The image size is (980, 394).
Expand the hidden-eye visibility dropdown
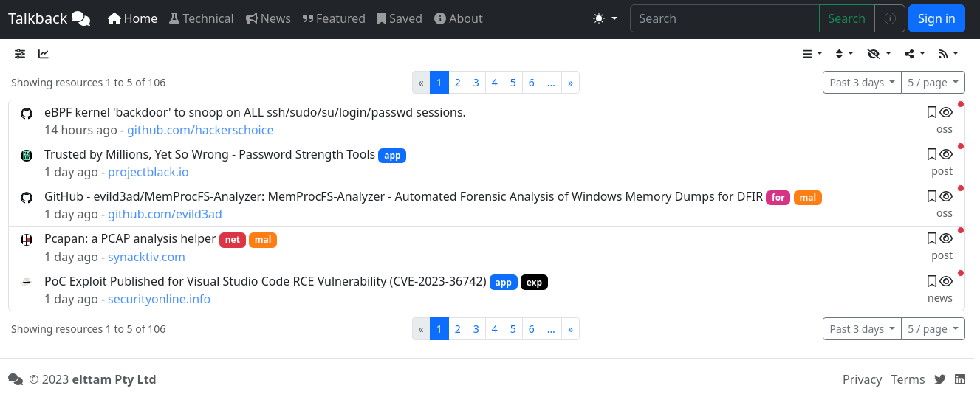click(x=879, y=54)
